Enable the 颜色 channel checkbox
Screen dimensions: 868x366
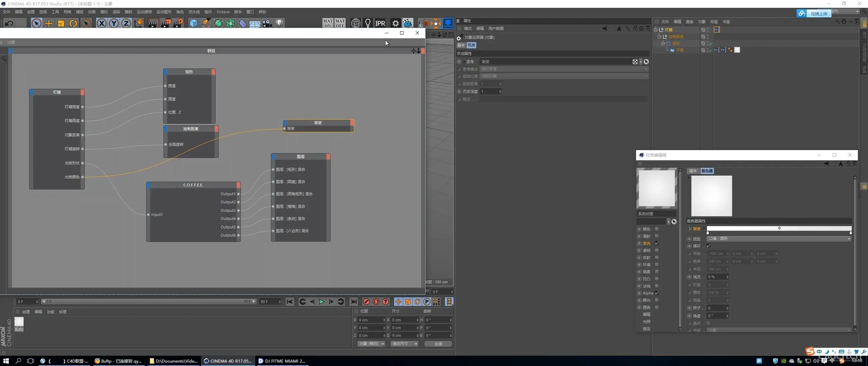pyautogui.click(x=657, y=229)
